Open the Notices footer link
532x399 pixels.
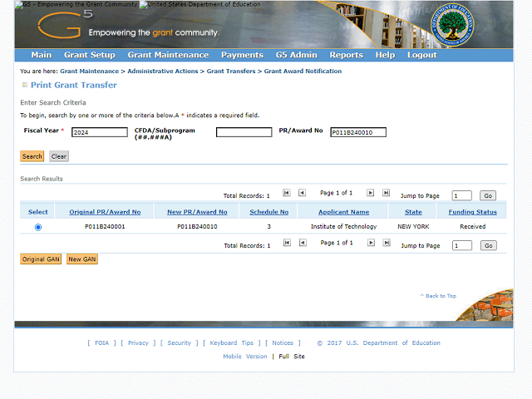pyautogui.click(x=283, y=343)
